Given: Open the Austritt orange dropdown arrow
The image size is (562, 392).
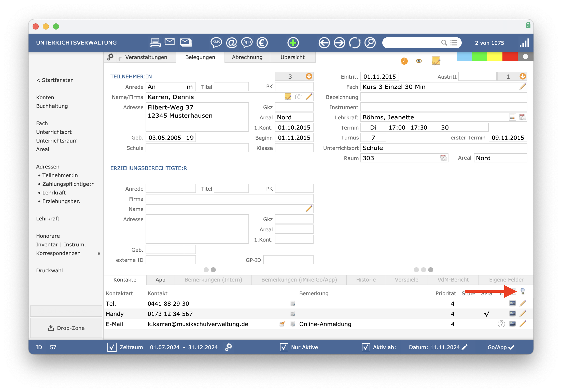Looking at the screenshot, I should point(523,76).
